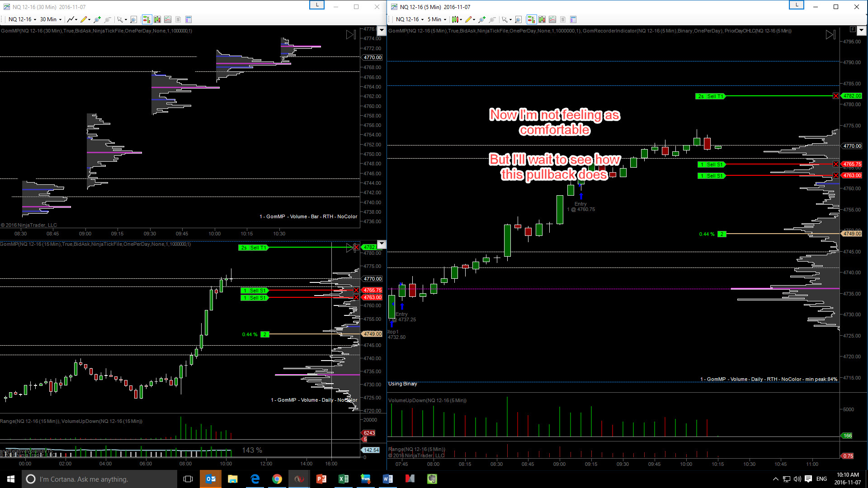Click the L link button in the 30 Min window title bar

tap(317, 5)
